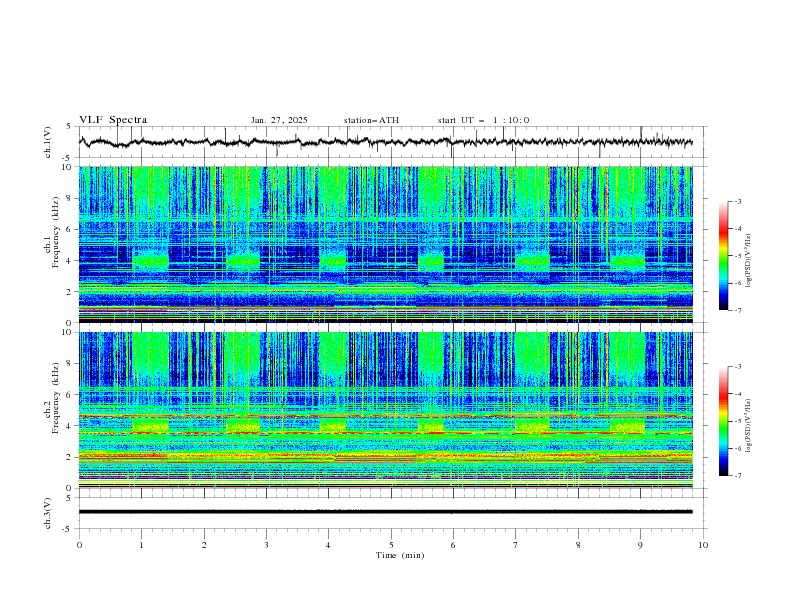Click the "-3" label on ch.1 color bar
Screen dimensions: 792x612
(738, 201)
